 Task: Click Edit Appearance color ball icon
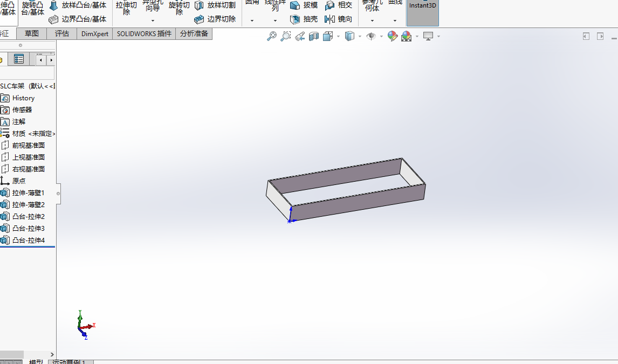point(393,36)
